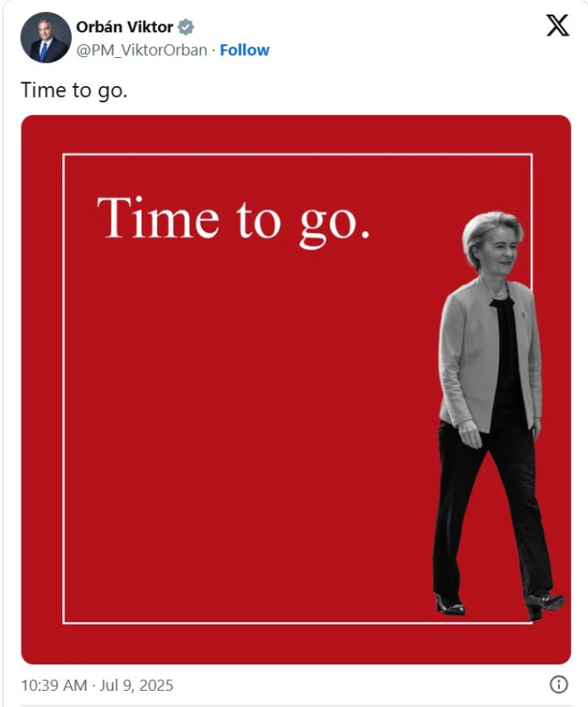Click the blue tie in avatar photo
This screenshot has height=707, width=588.
(43, 52)
